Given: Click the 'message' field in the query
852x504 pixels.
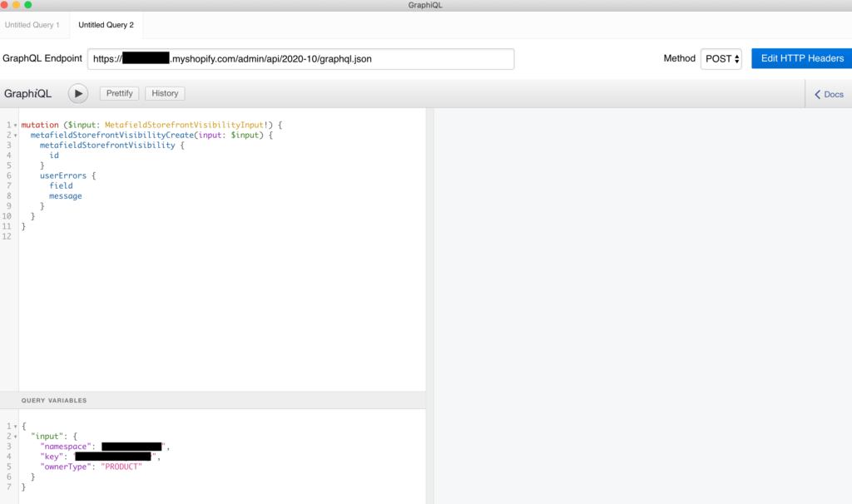Looking at the screenshot, I should click(65, 196).
